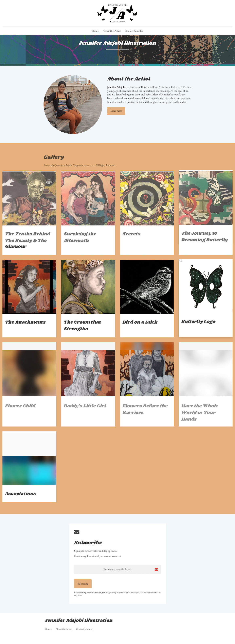Focus the Enter your e-mail address field
Viewport: 235px width, 644px height.
click(117, 569)
